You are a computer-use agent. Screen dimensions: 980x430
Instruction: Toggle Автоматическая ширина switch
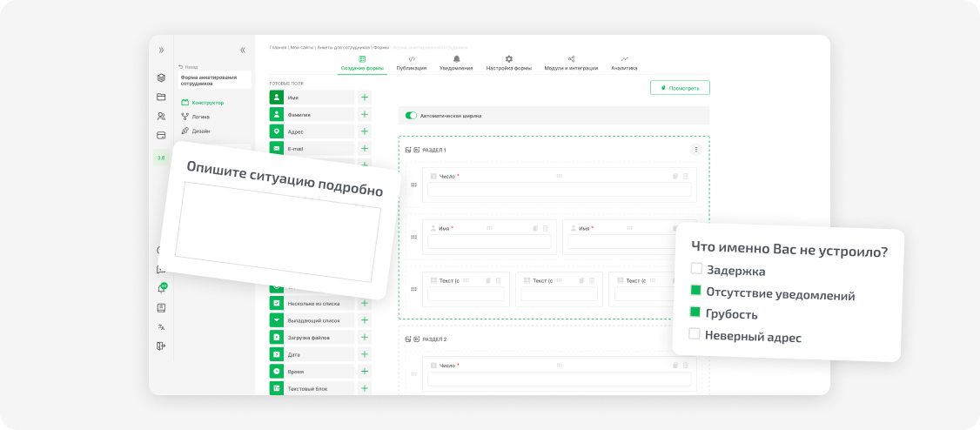tap(411, 116)
